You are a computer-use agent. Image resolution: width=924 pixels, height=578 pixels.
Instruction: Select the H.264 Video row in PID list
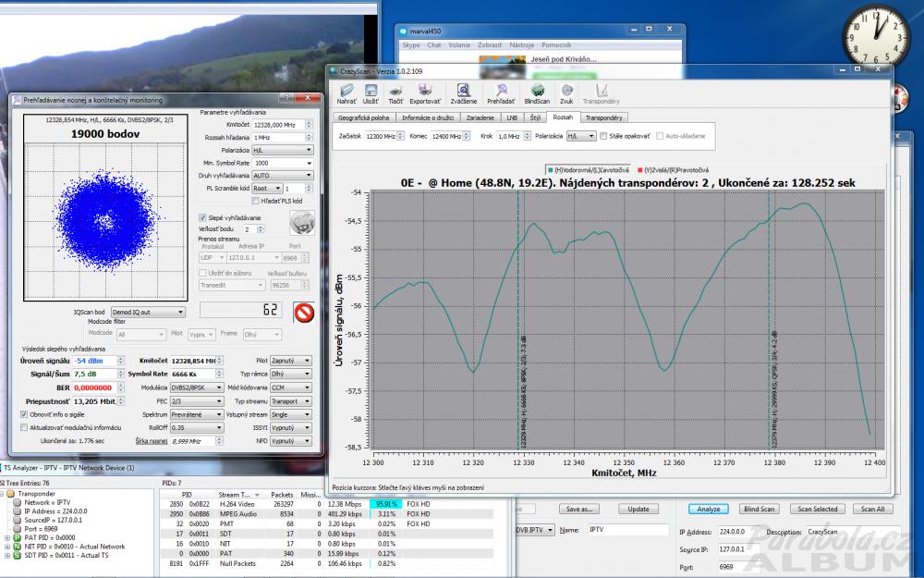[x=327, y=504]
